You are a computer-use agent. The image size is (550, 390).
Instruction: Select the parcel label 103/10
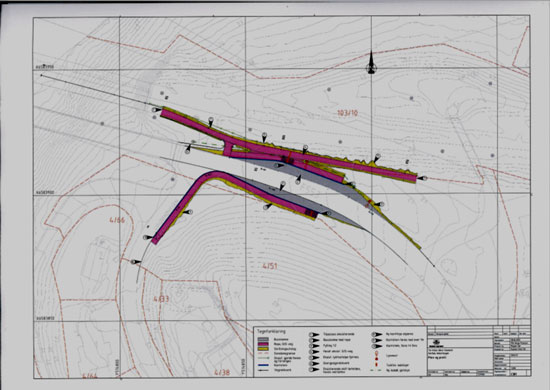347,113
